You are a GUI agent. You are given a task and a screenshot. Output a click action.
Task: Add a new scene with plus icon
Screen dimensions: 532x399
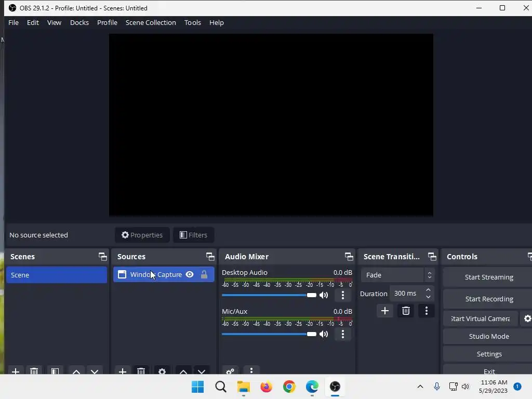click(x=15, y=371)
